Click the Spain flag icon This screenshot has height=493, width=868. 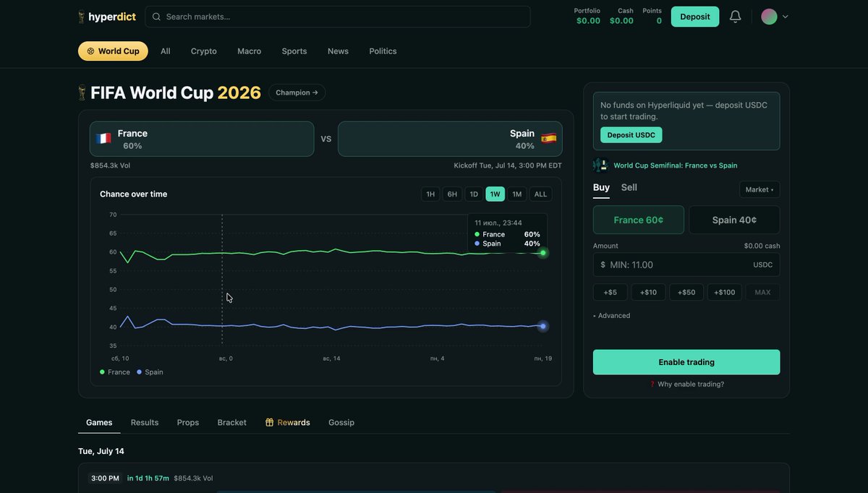[549, 138]
